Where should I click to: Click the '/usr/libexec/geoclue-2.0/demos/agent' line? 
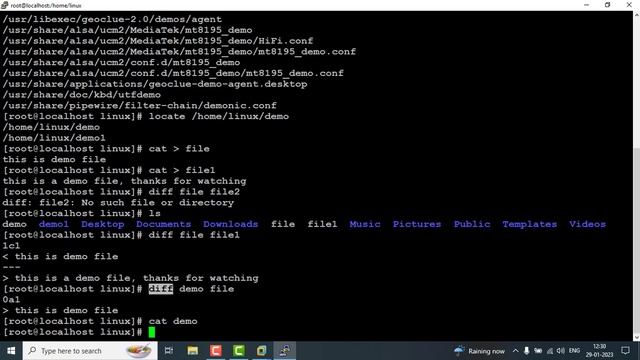(112, 19)
